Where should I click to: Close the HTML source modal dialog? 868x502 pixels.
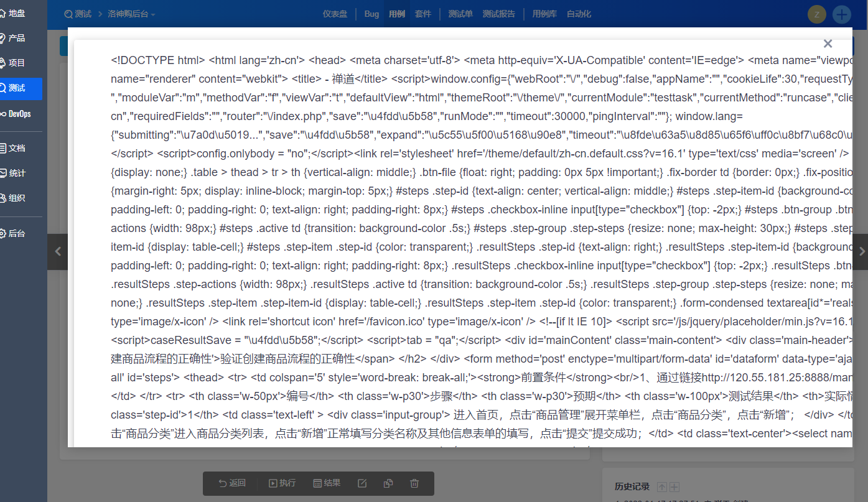828,44
